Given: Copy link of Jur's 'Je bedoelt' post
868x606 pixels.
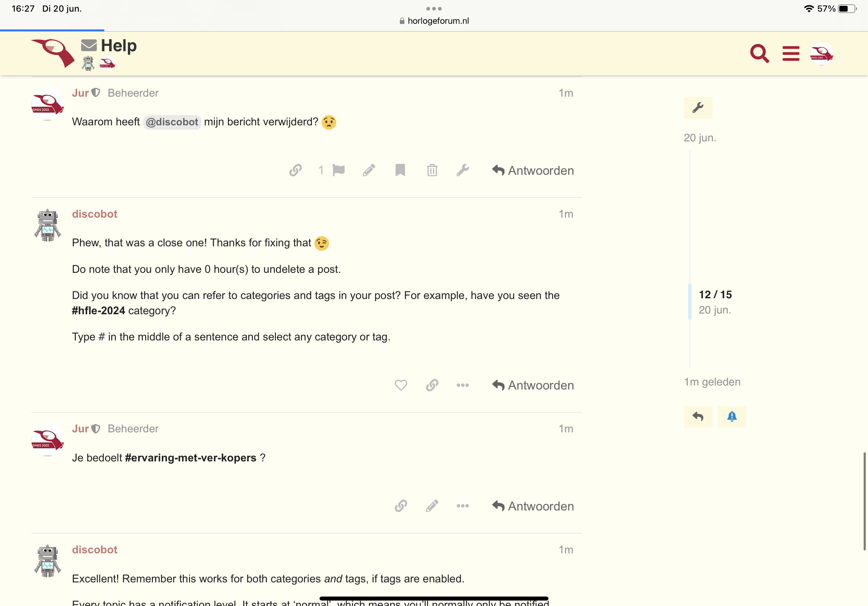Looking at the screenshot, I should 401,506.
